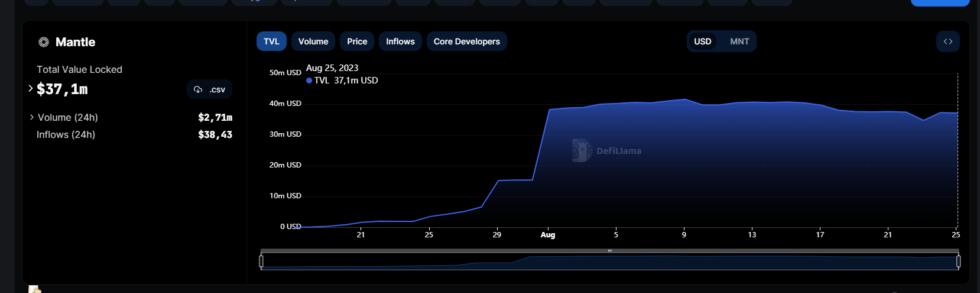Click the Mantle chain logo icon
The height and width of the screenshot is (293, 980).
pyautogui.click(x=44, y=42)
